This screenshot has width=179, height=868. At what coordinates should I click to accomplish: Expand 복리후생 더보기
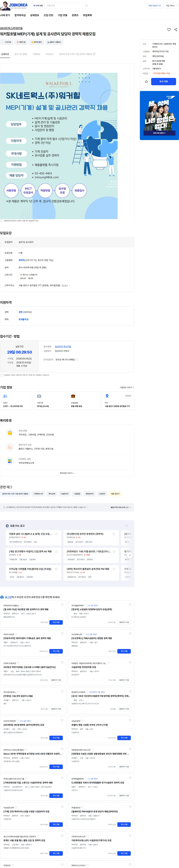tap(67, 473)
